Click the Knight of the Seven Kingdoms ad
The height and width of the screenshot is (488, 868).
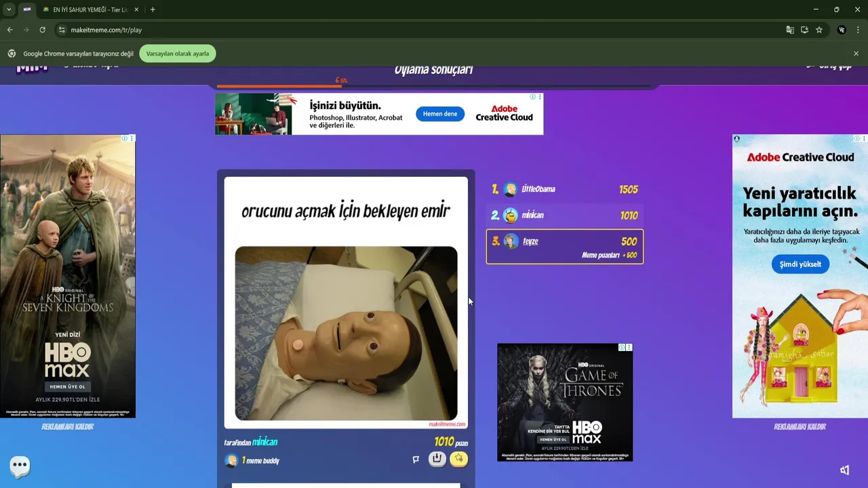pos(67,277)
